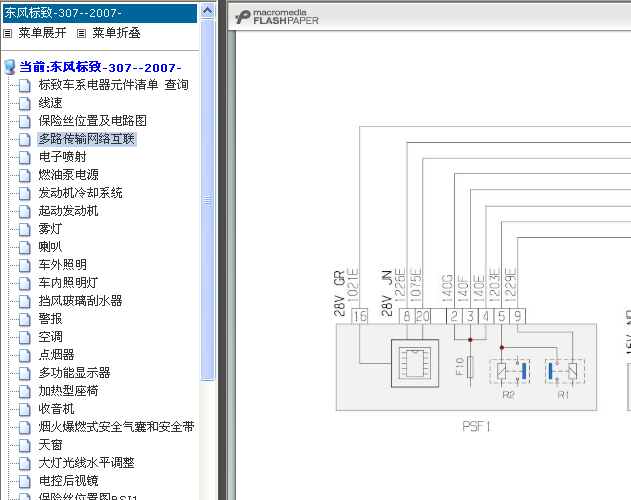
Task: Click the R1 relay label
Action: (563, 395)
